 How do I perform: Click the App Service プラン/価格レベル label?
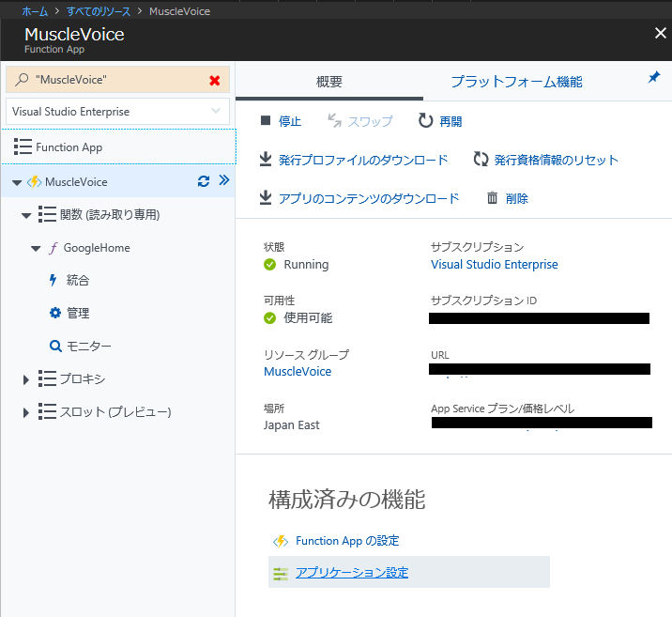[502, 409]
